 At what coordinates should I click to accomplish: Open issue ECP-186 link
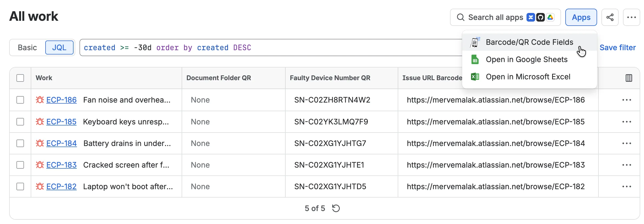click(61, 100)
